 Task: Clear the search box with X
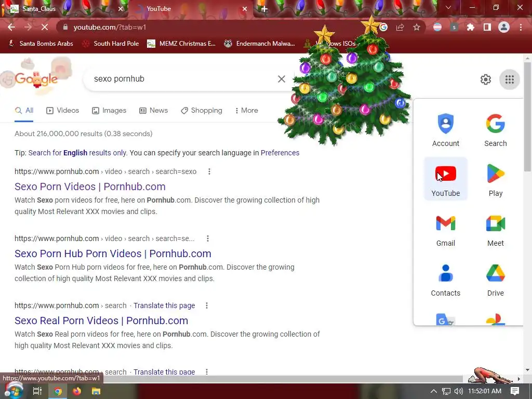(281, 79)
